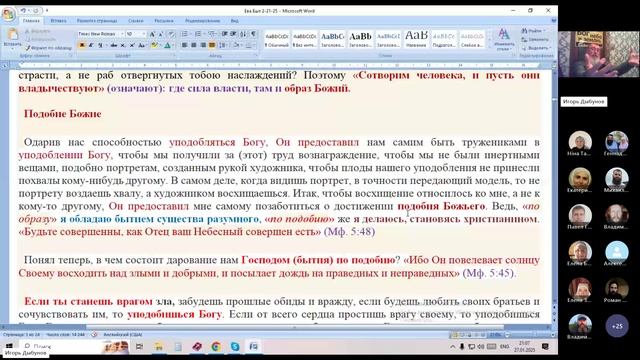The height and width of the screenshot is (360, 640).
Task: Increase font size with Grow Font
Action: coord(152,34)
